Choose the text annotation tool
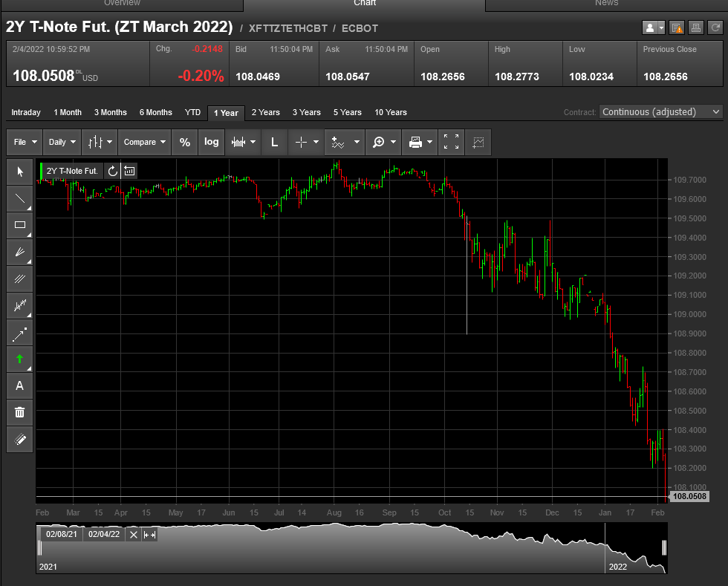Viewport: 728px width, 586px height. click(20, 385)
